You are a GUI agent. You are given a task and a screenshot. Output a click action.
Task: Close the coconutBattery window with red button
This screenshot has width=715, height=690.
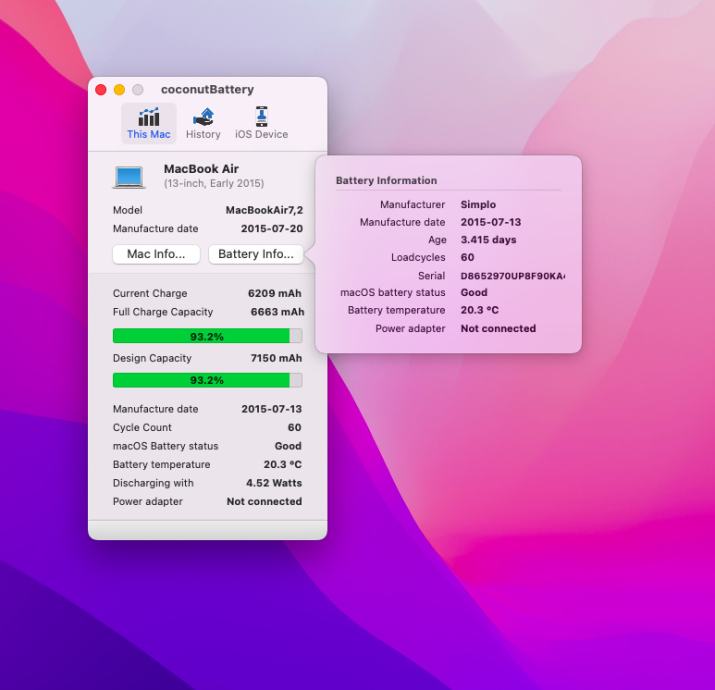101,90
